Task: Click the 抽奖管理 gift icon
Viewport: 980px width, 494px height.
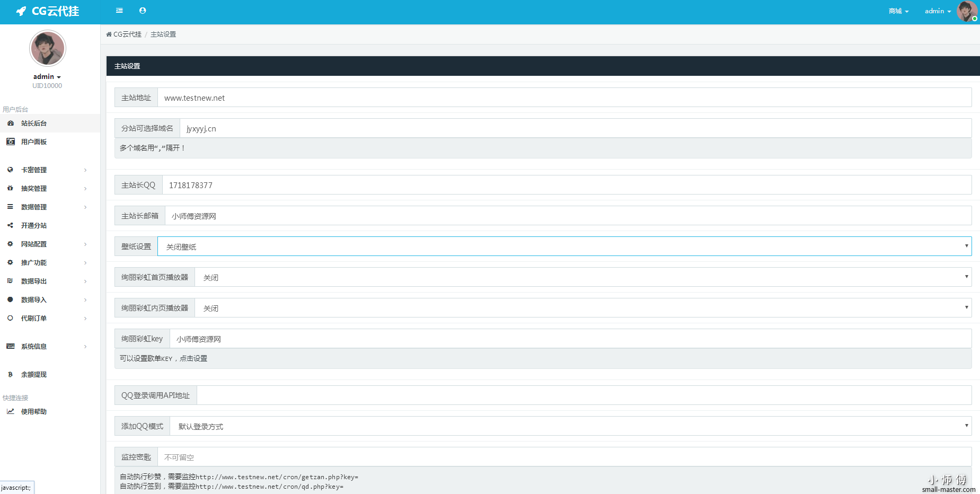Action: coord(10,188)
